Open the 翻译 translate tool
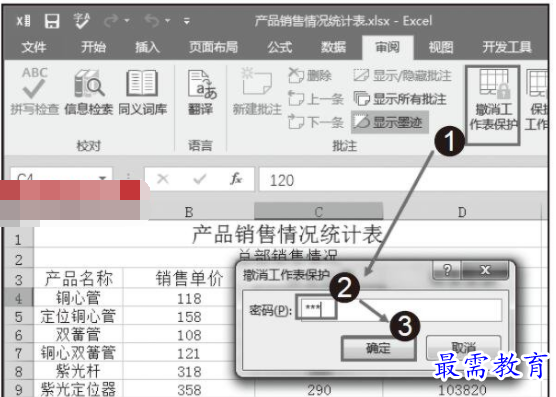The width and height of the screenshot is (556, 397). tap(201, 92)
